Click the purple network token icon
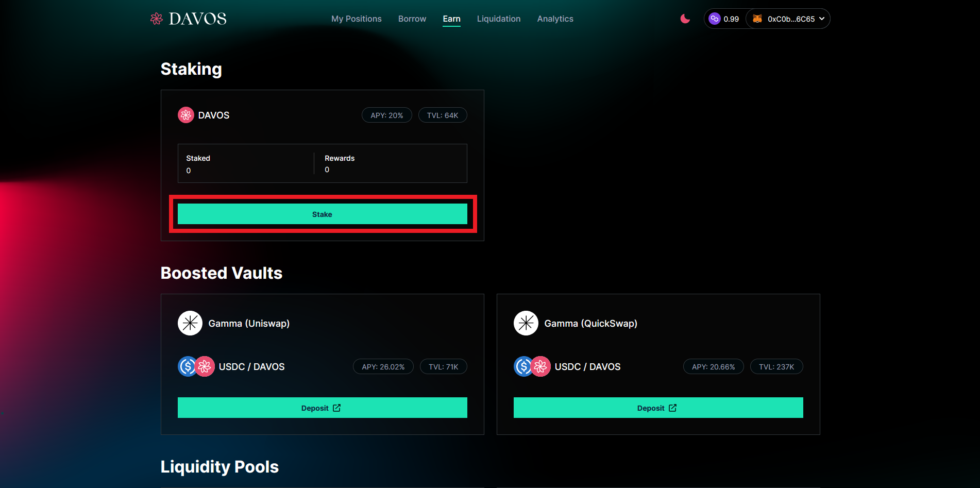 tap(714, 19)
